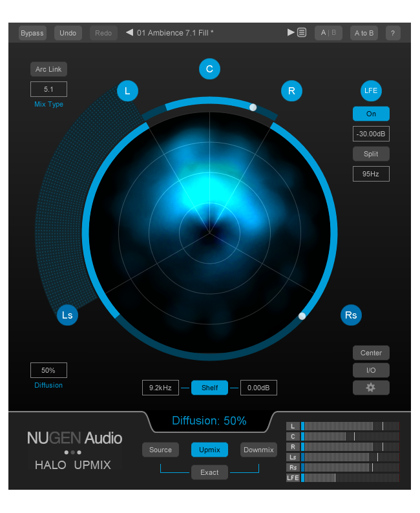Open settings with the gear icon
The image size is (420, 513).
pyautogui.click(x=371, y=388)
